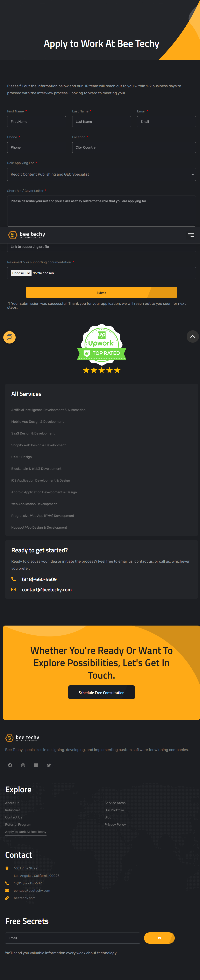Open the Our Portfolio footer link
Viewport: 200px width, 980px height.
click(114, 810)
